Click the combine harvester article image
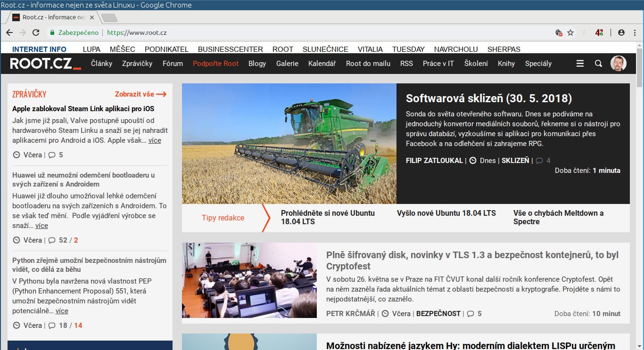The height and width of the screenshot is (350, 644). pos(289,144)
